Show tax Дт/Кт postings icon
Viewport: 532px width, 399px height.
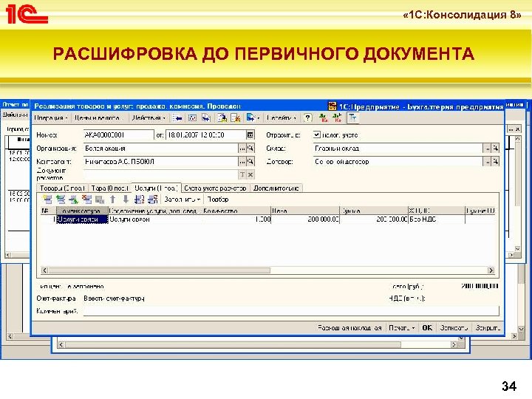(x=337, y=117)
